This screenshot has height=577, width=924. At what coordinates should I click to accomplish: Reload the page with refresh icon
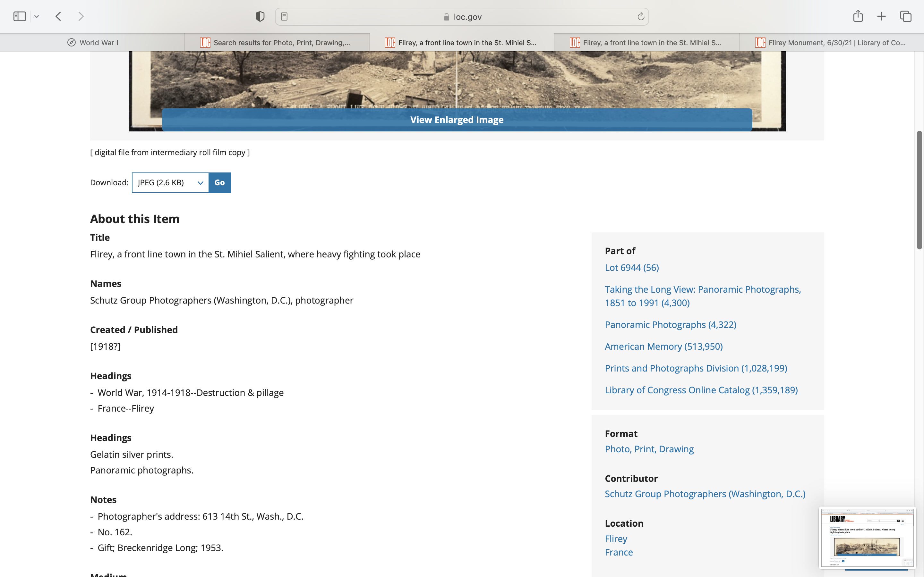click(x=641, y=16)
